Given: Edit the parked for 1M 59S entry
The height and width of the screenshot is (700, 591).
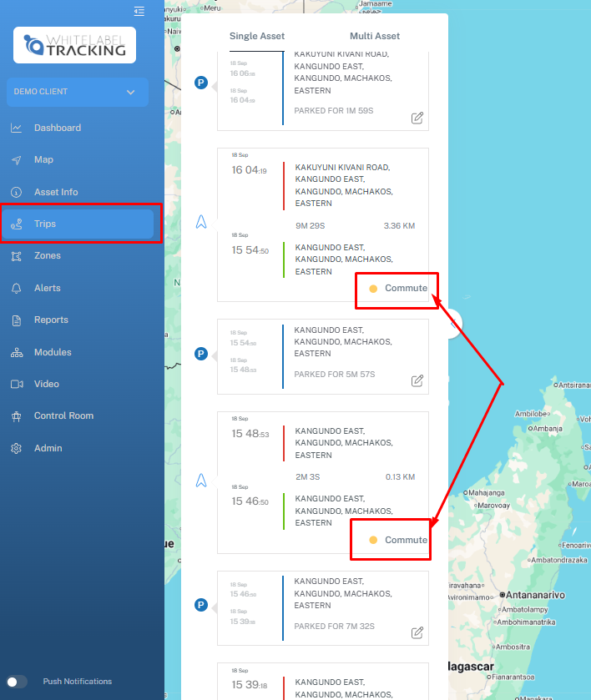Looking at the screenshot, I should click(x=417, y=118).
